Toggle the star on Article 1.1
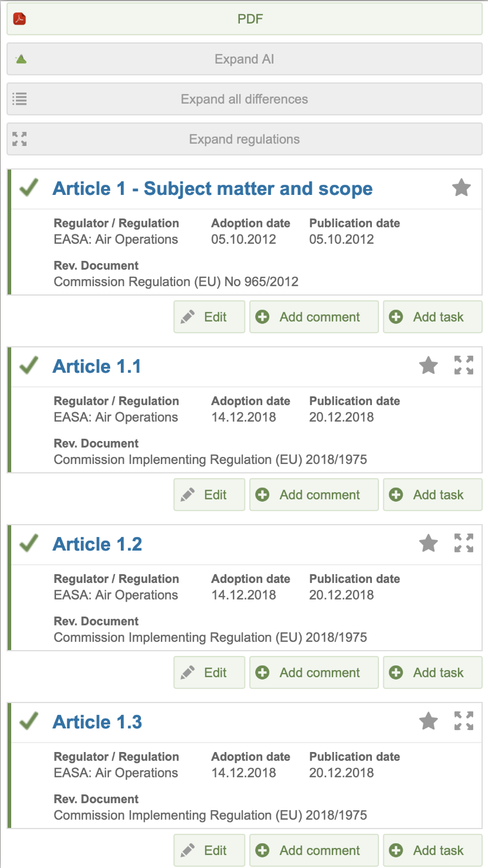This screenshot has width=488, height=868. pos(428,365)
